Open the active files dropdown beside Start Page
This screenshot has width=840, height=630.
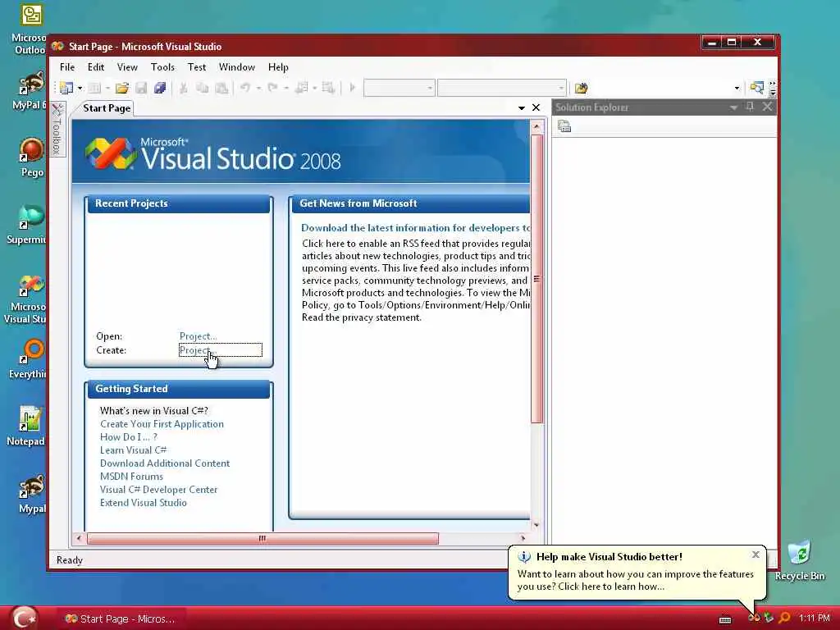pyautogui.click(x=521, y=107)
